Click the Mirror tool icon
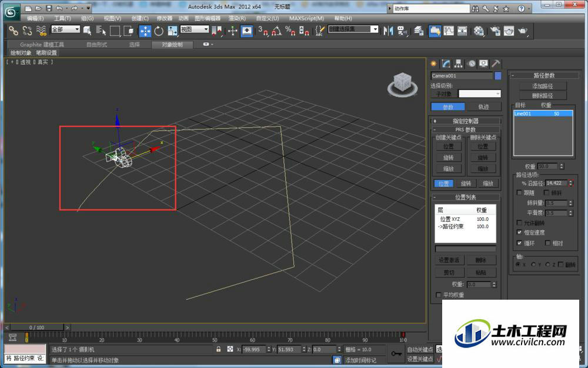 388,31
